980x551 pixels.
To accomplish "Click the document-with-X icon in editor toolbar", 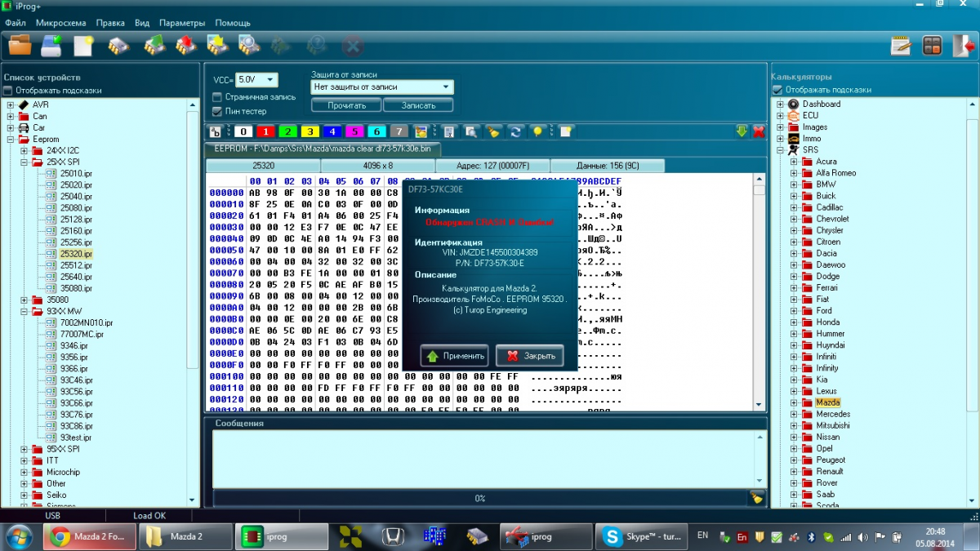I will tap(448, 131).
